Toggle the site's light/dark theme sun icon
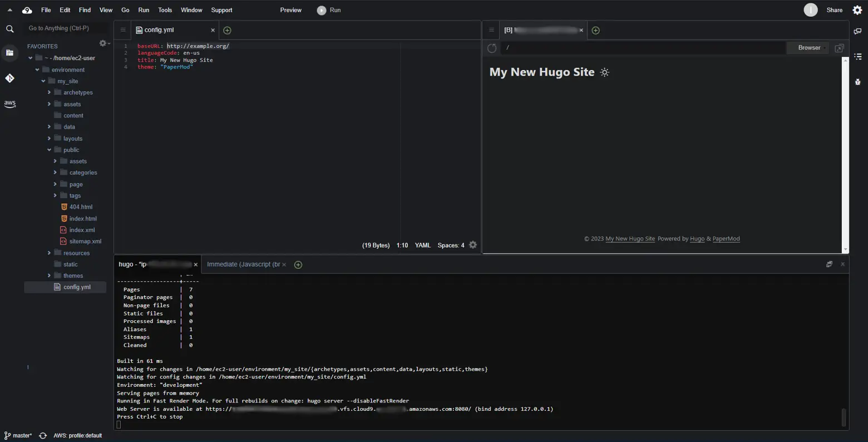The image size is (868, 442). coord(605,72)
